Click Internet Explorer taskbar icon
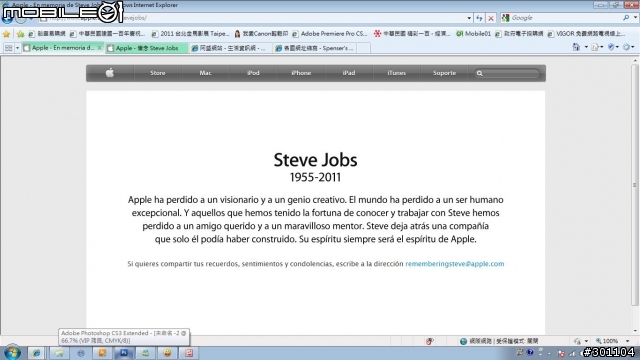The height and width of the screenshot is (360, 640). [36, 353]
